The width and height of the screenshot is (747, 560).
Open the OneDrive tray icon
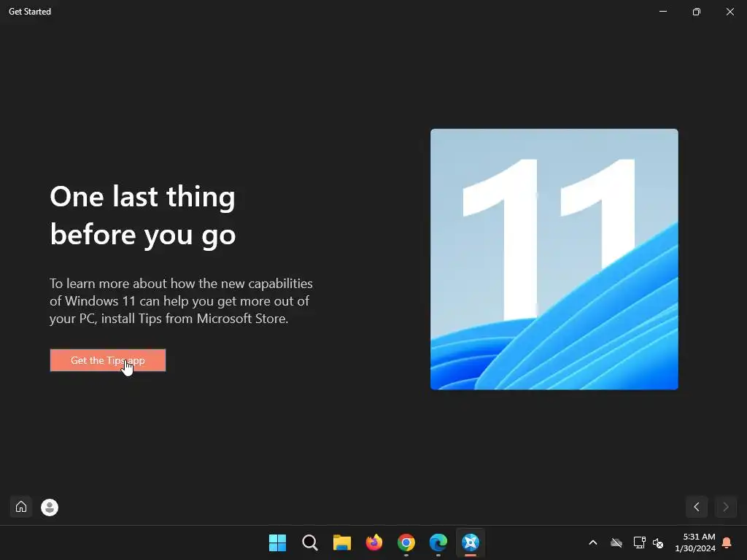(616, 542)
